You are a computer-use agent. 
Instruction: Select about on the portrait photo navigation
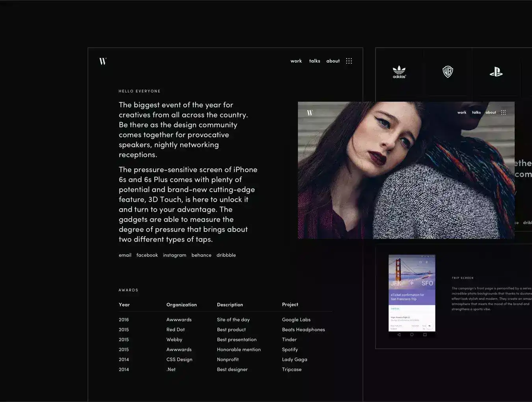click(491, 113)
